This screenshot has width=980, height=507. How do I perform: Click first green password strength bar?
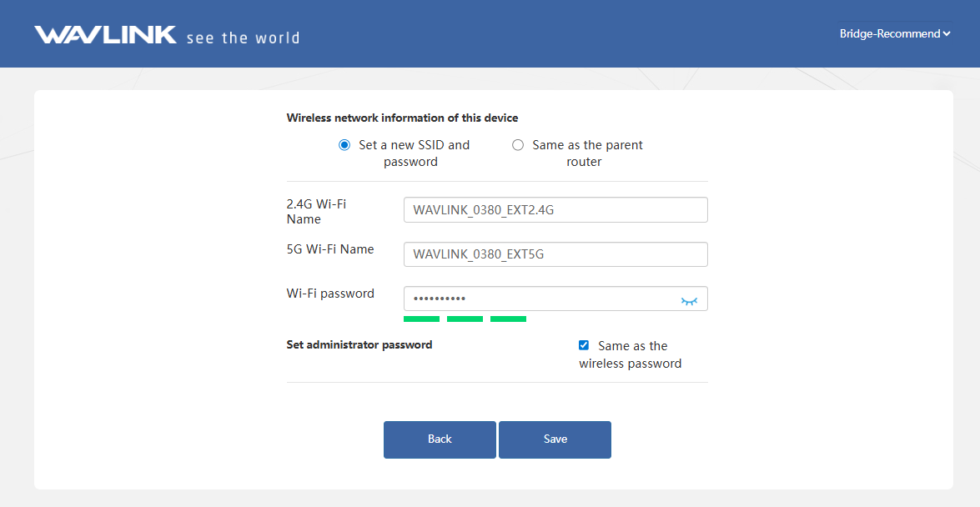(x=421, y=319)
